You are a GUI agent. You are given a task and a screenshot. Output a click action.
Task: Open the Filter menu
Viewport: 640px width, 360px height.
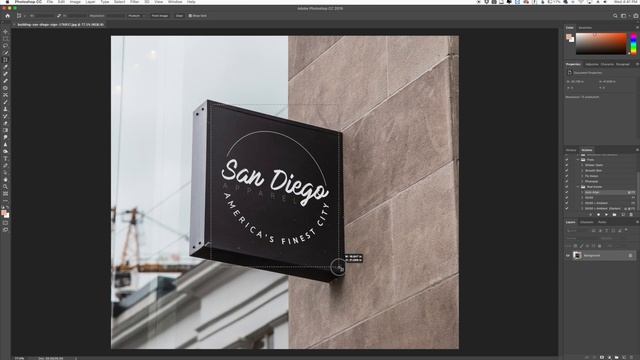[134, 2]
